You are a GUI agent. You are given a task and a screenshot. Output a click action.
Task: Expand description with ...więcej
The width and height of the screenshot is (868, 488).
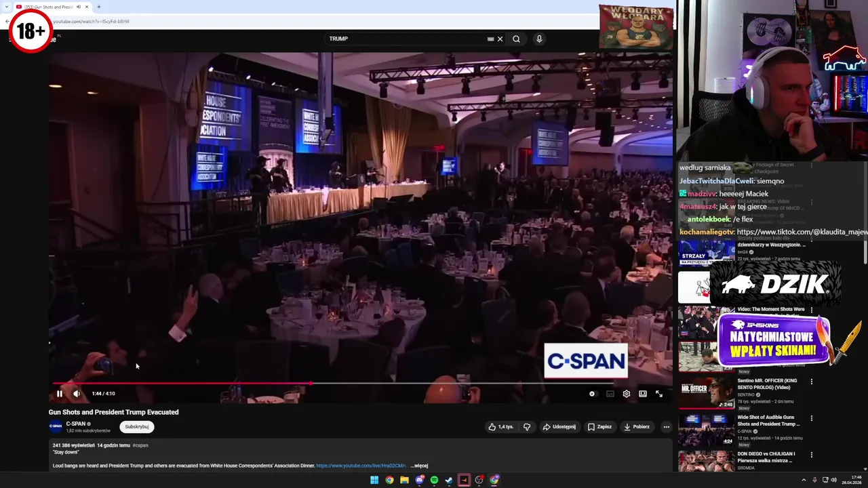pos(419,466)
